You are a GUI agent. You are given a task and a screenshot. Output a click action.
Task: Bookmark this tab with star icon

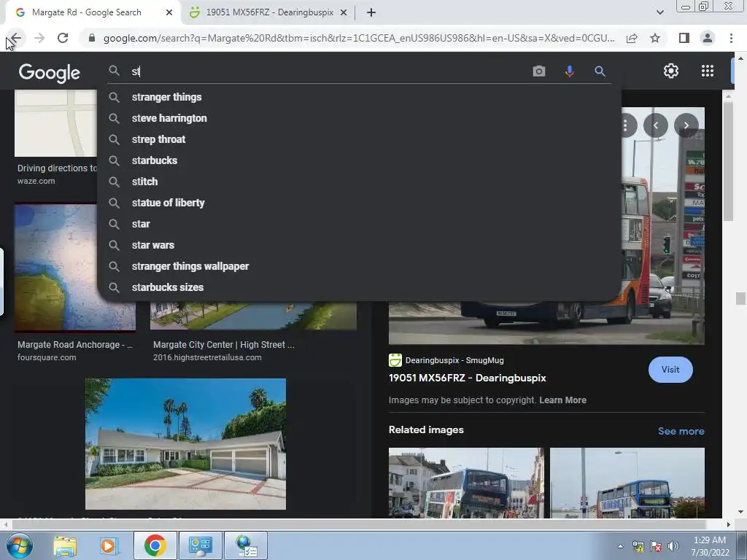655,38
